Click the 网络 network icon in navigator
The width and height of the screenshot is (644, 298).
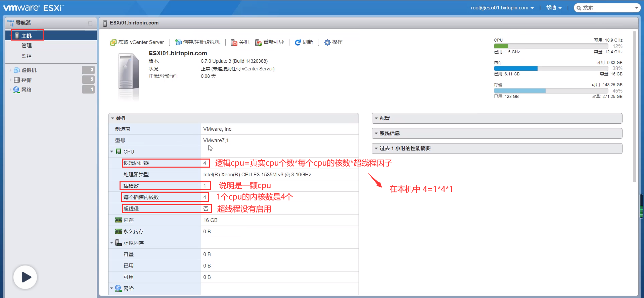click(16, 90)
